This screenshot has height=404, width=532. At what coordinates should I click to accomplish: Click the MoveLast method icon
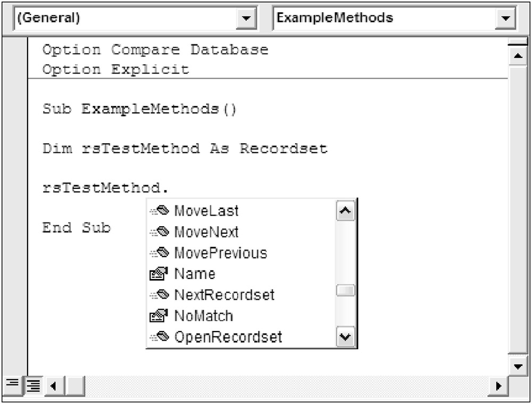click(159, 211)
